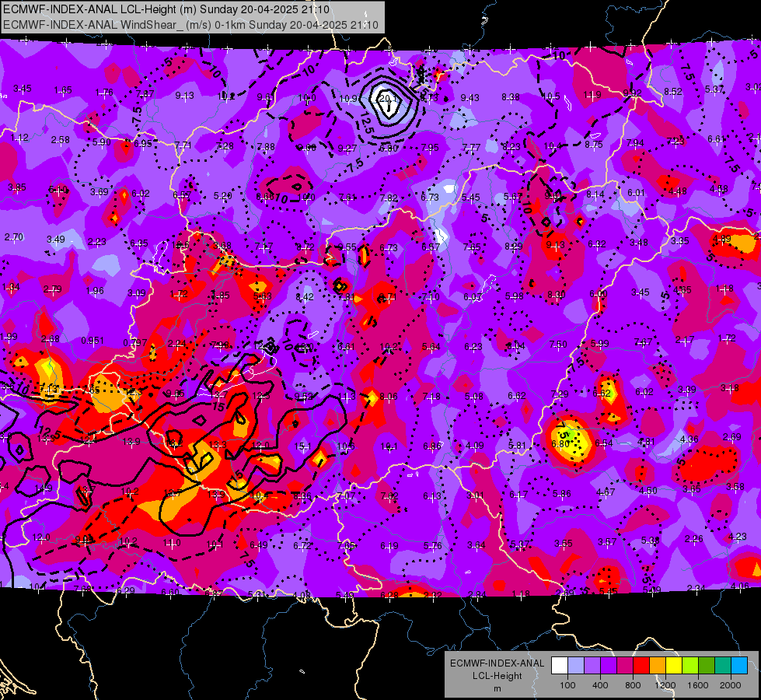This screenshot has height=700, width=761.
Task: Click the legend tick label 800
Action: [x=633, y=685]
